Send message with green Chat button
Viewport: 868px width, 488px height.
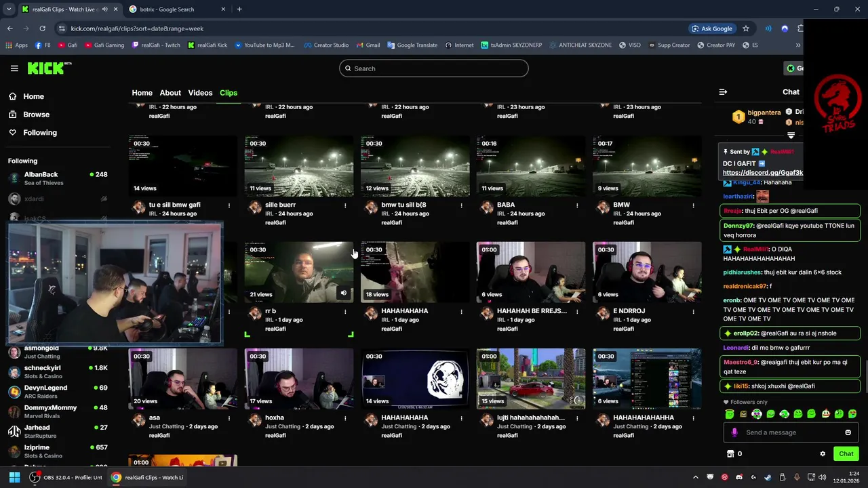[x=846, y=454]
